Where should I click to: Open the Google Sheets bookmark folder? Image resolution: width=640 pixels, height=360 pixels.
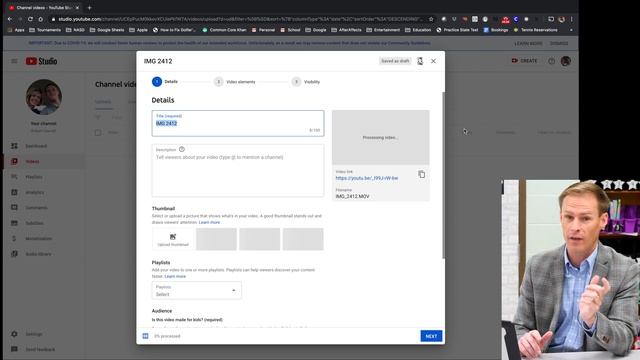click(107, 30)
